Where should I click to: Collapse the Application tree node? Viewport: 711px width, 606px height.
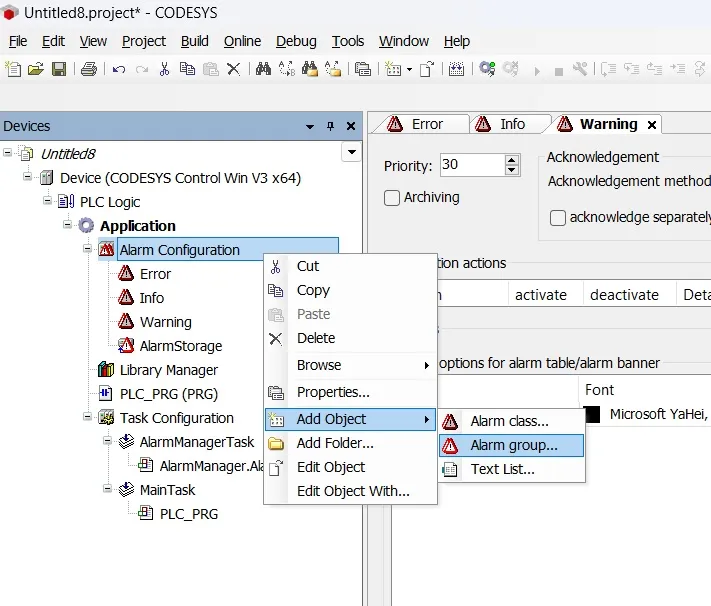[68, 224]
